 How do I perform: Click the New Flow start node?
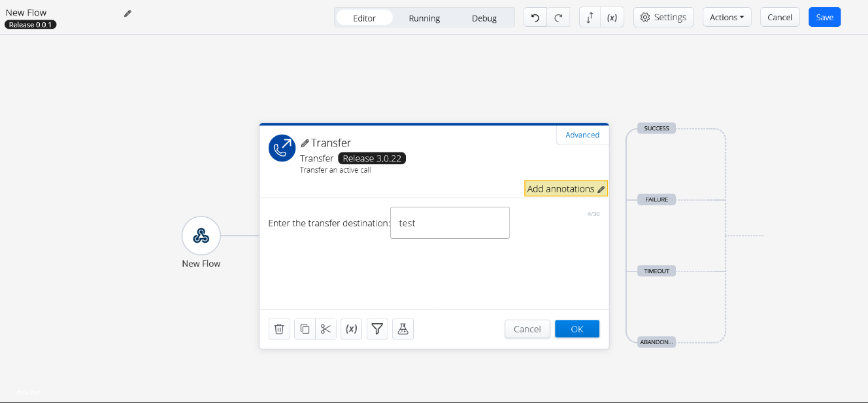201,236
